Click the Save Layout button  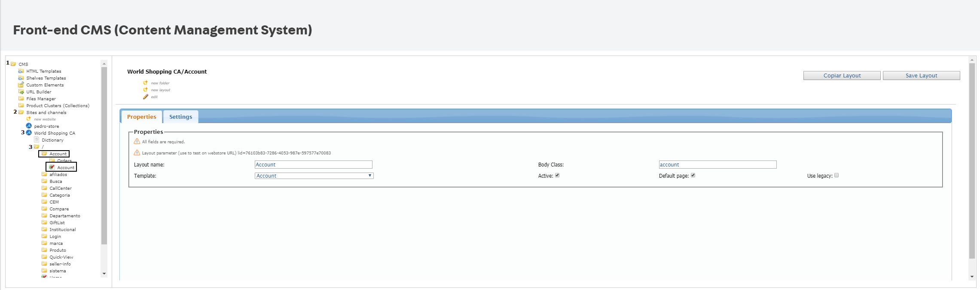tap(922, 76)
